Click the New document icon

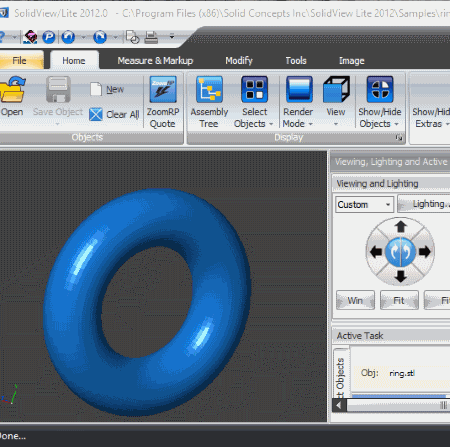click(96, 89)
